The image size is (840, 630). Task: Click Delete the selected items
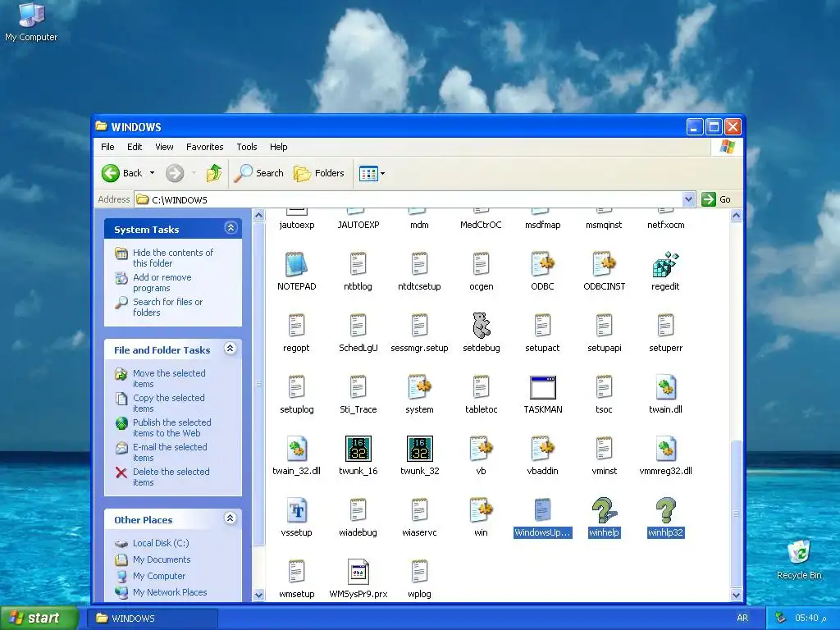(x=171, y=477)
